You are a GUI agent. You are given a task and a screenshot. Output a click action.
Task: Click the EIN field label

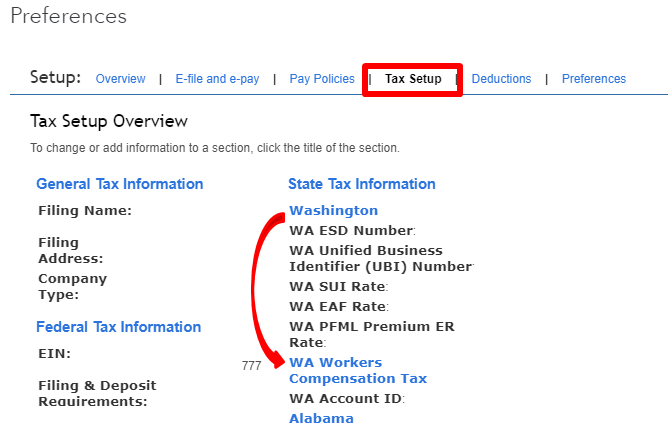54,353
